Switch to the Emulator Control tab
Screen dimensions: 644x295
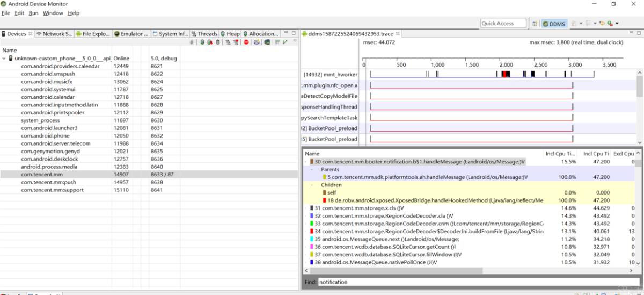131,33
